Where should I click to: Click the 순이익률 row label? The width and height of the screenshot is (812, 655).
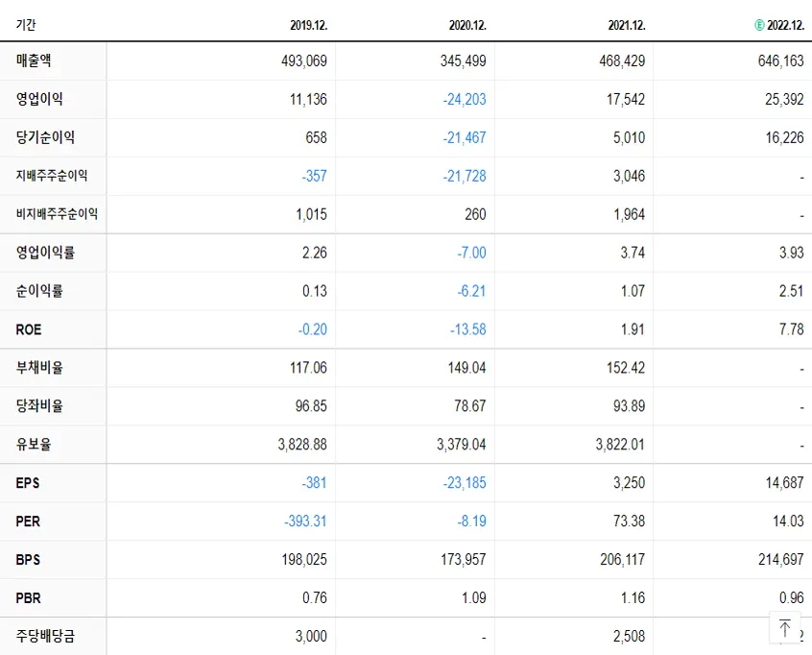[39, 291]
